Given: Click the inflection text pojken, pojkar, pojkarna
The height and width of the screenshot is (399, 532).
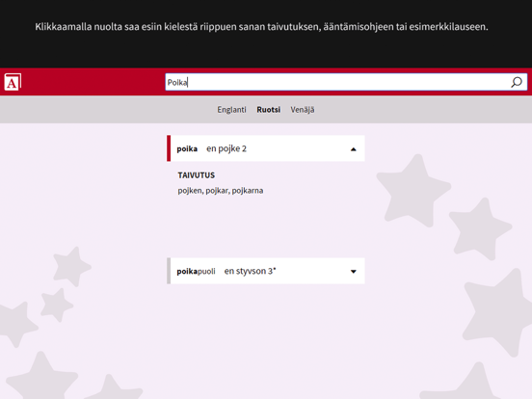Looking at the screenshot, I should pos(221,190).
